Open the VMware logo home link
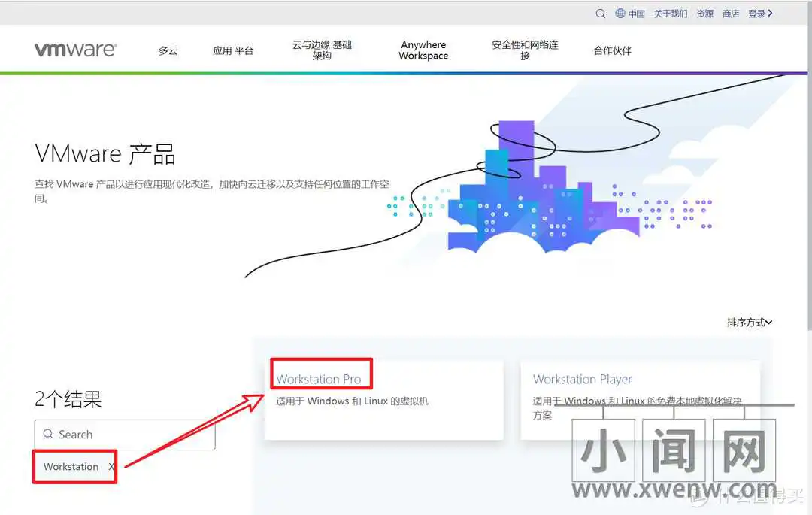This screenshot has width=812, height=515. [x=76, y=50]
